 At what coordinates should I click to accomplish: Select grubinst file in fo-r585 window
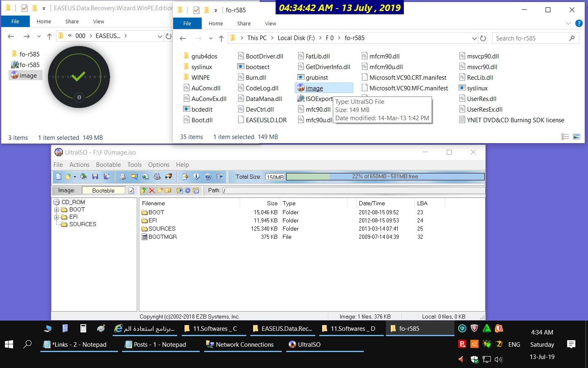click(313, 78)
